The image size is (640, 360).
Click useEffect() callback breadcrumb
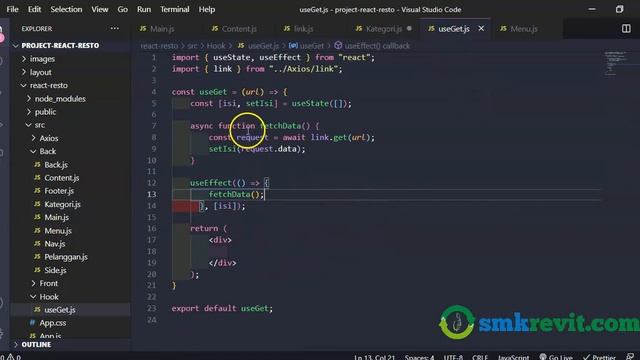click(x=377, y=46)
